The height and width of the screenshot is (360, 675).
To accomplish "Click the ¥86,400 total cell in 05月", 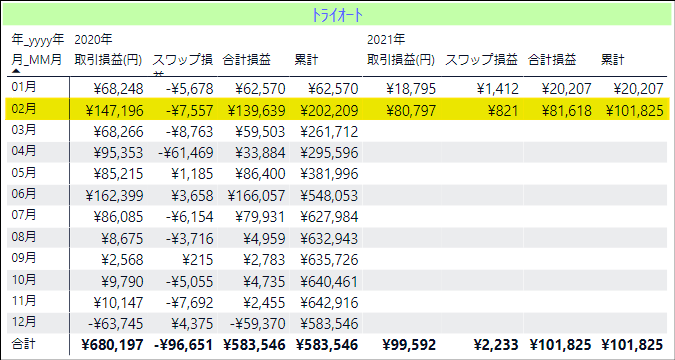I will pos(260,174).
